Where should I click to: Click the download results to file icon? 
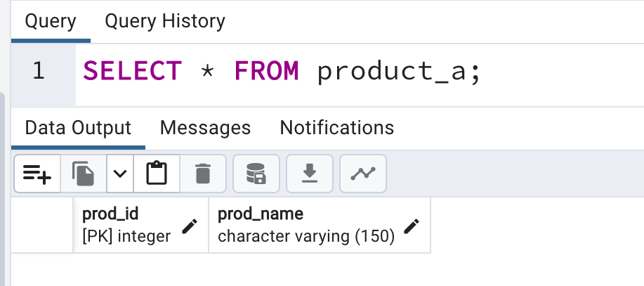tap(310, 174)
